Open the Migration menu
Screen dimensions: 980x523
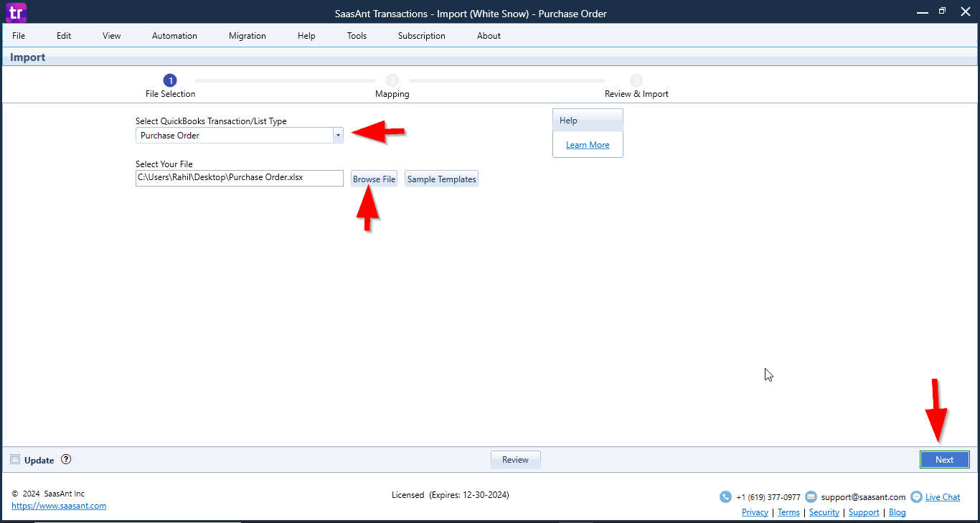[248, 36]
